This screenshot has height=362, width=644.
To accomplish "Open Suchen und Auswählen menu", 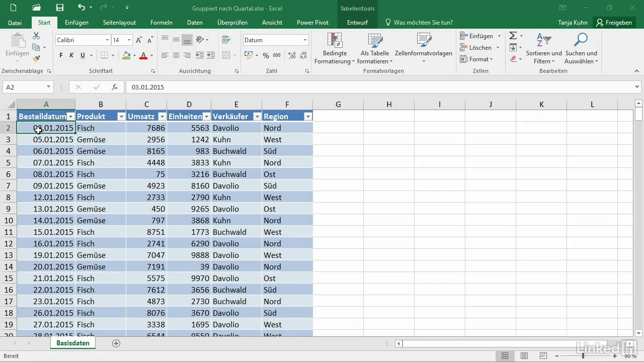I will (x=581, y=49).
